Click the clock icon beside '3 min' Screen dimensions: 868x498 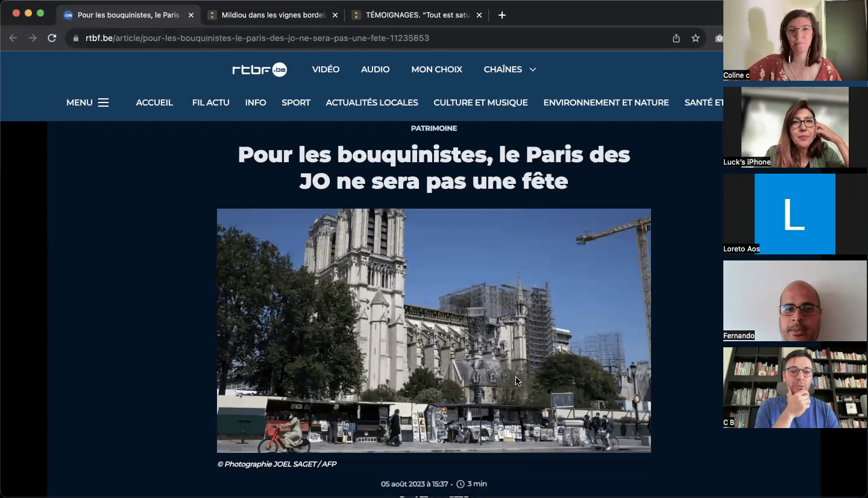tap(461, 484)
